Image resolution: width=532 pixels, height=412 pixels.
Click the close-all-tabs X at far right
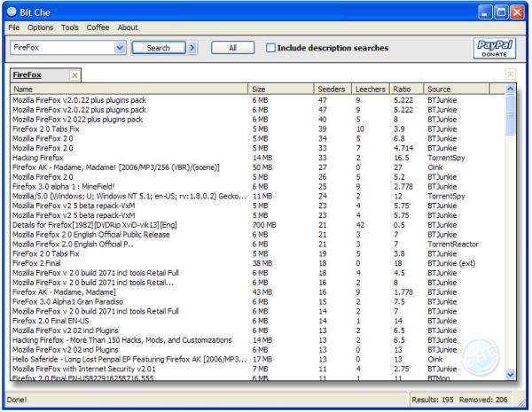(x=510, y=74)
